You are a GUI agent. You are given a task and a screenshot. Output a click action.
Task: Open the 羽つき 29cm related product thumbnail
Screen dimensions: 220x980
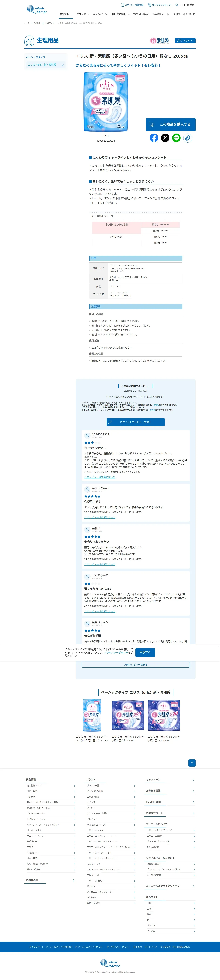(x=164, y=715)
